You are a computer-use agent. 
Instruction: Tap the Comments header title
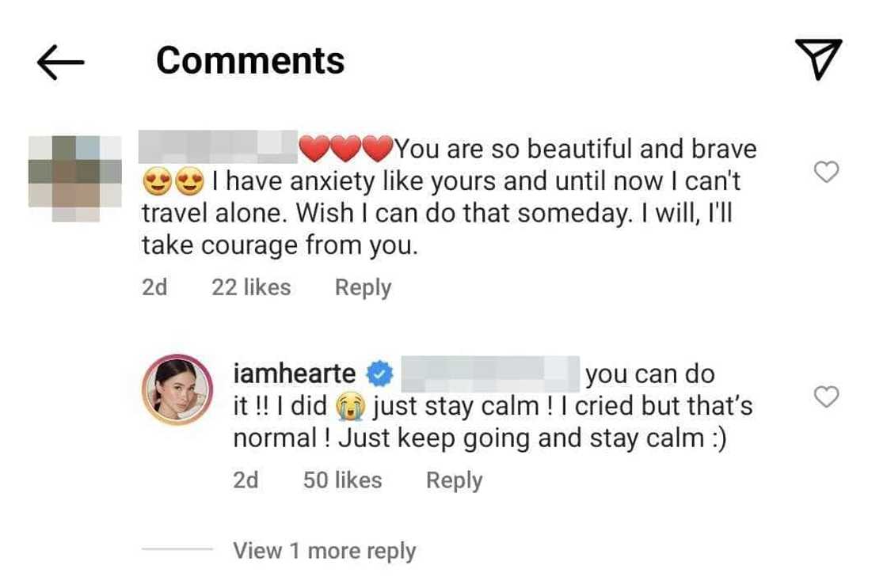click(x=250, y=61)
